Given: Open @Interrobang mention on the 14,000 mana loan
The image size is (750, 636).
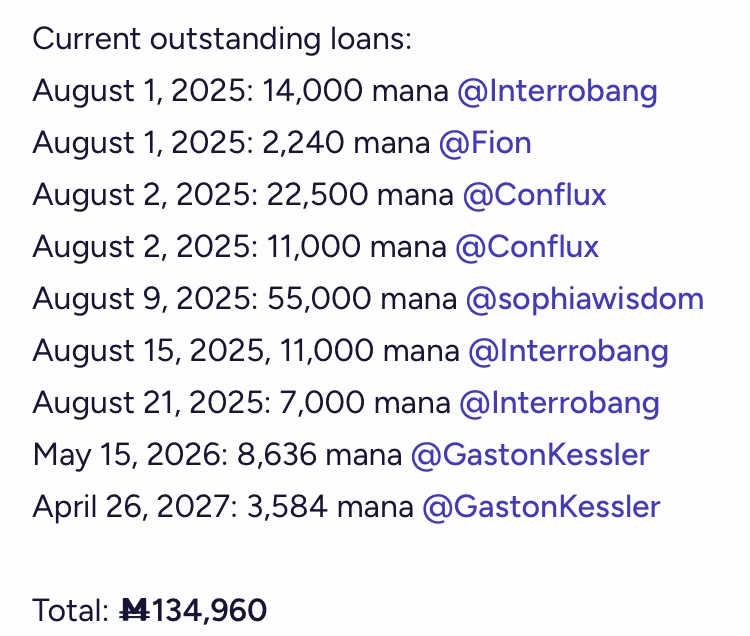Looking at the screenshot, I should (557, 91).
